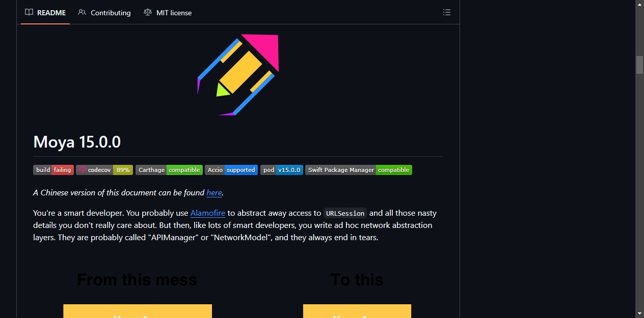Viewport: 644px width, 318px height.
Task: Click the build failing badge
Action: click(53, 170)
